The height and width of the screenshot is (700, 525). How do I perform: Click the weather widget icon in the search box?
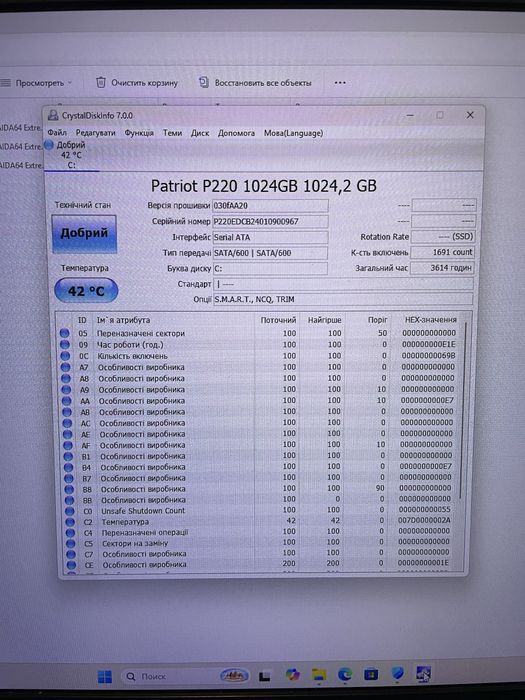[234, 675]
